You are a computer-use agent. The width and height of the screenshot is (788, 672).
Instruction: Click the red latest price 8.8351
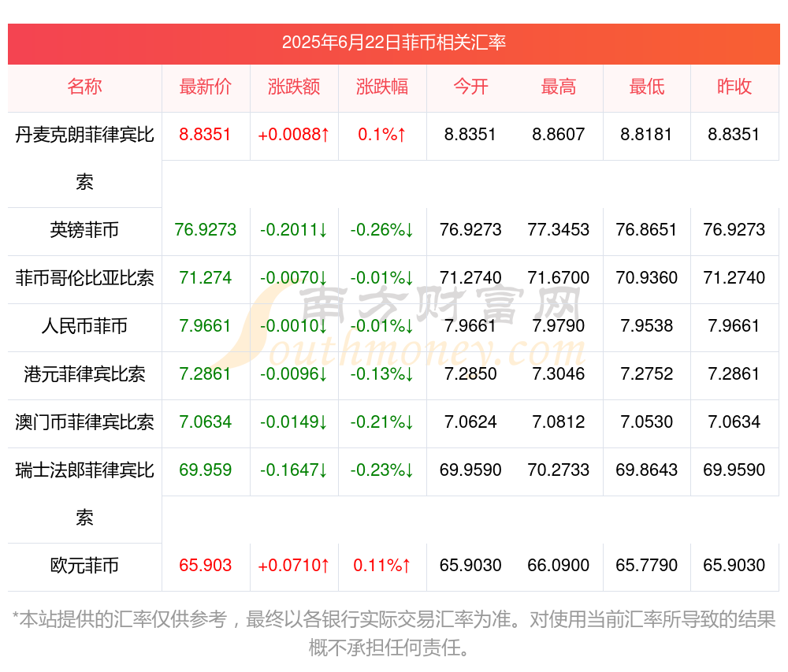pyautogui.click(x=205, y=134)
